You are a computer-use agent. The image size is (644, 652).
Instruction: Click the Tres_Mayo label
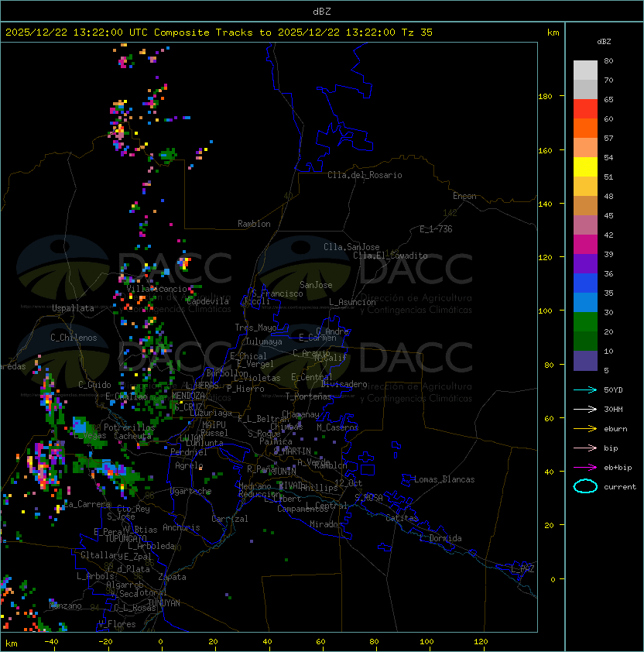point(255,328)
